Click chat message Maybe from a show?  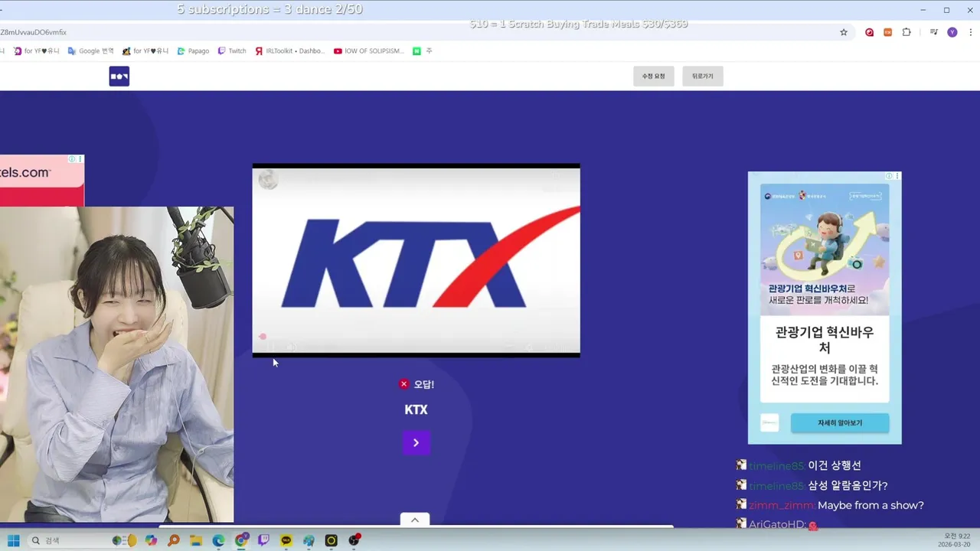(x=871, y=506)
